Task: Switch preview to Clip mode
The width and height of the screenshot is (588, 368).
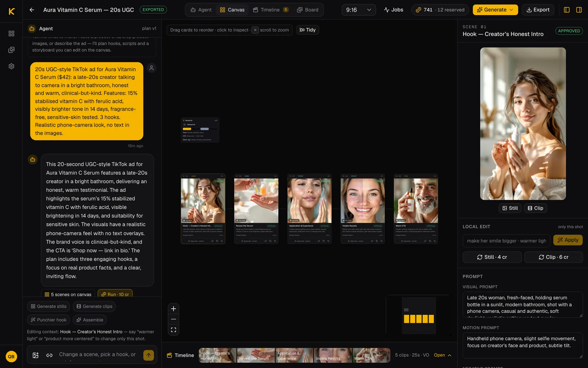Action: 535,208
